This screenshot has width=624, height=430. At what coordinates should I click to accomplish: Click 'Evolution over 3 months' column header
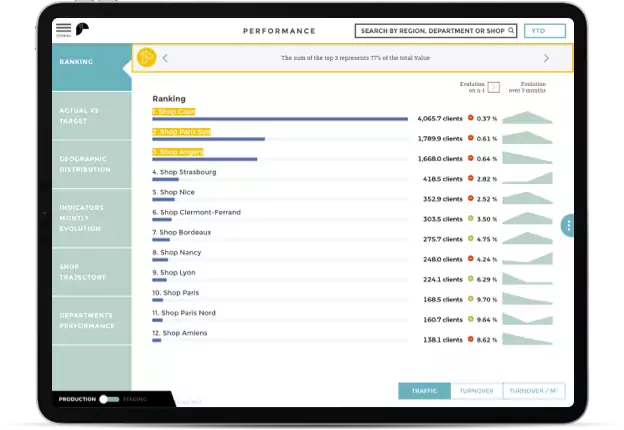[x=527, y=87]
